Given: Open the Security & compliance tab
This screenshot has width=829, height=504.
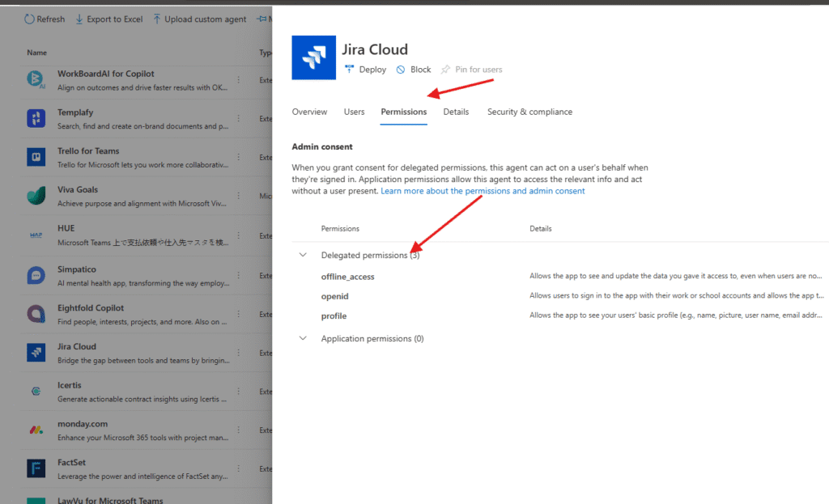Looking at the screenshot, I should [529, 112].
